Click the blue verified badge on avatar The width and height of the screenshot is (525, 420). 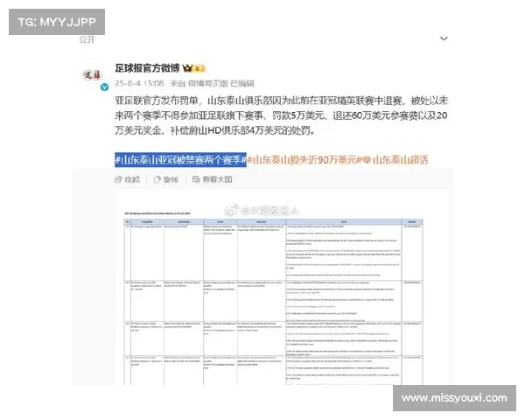[x=104, y=87]
